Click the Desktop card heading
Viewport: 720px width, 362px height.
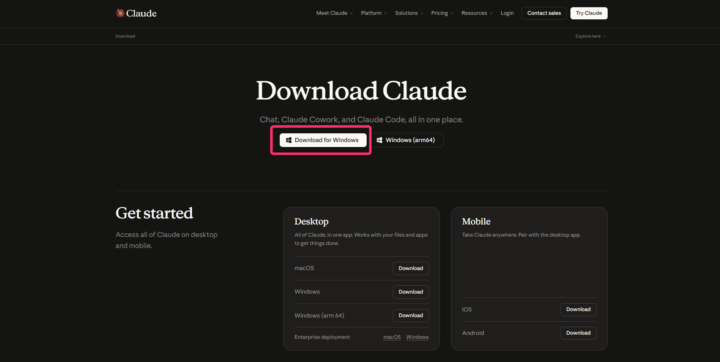[x=311, y=221]
